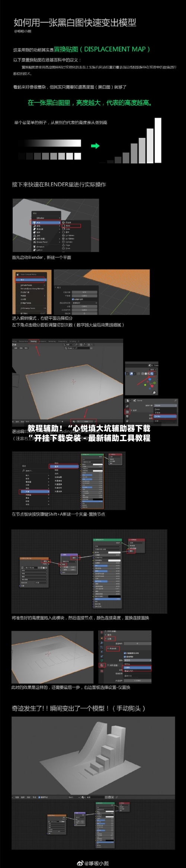This screenshot has height=868, width=186.
Task: Select Eevee in render engine dropdown
Action: point(164,409)
